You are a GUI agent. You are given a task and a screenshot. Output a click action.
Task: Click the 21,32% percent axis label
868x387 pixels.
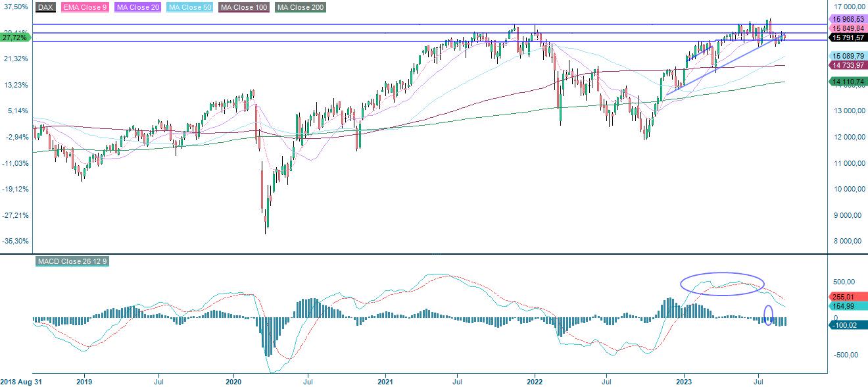(x=15, y=59)
